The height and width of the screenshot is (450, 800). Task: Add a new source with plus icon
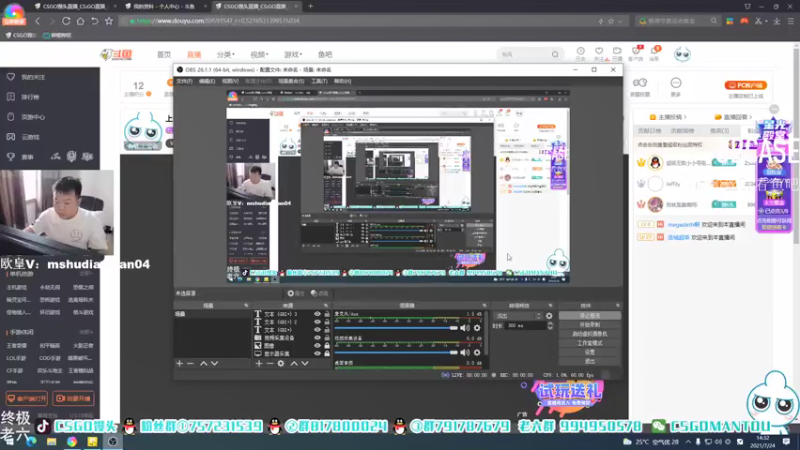[259, 363]
